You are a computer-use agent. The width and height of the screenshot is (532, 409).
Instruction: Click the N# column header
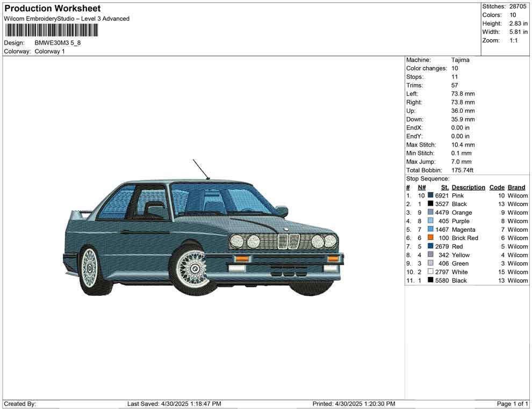(422, 187)
